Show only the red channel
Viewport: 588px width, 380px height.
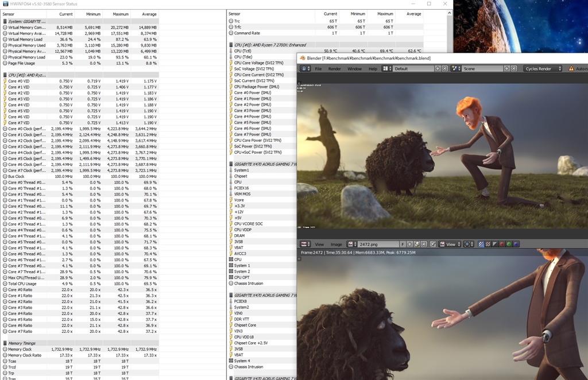[x=501, y=244]
